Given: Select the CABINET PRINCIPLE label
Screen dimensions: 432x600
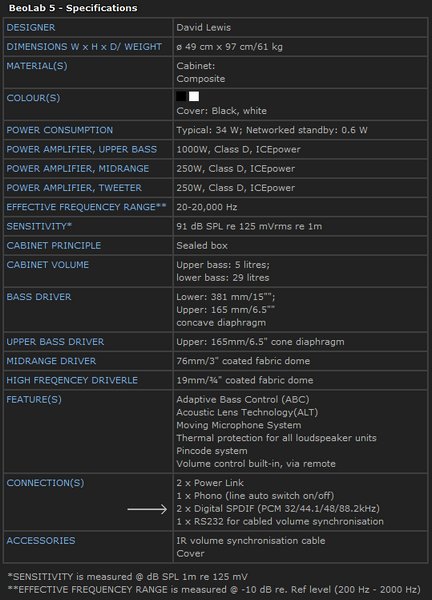Looking at the screenshot, I should [x=54, y=245].
